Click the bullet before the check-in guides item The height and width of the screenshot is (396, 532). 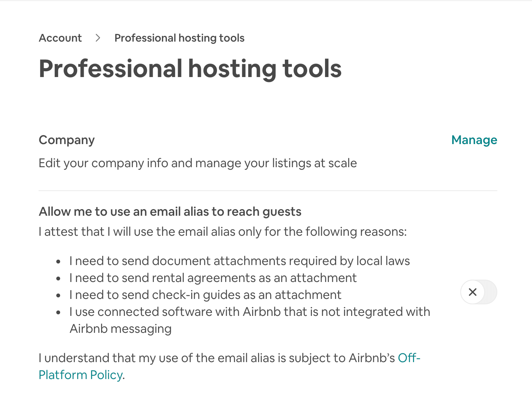[x=58, y=295]
